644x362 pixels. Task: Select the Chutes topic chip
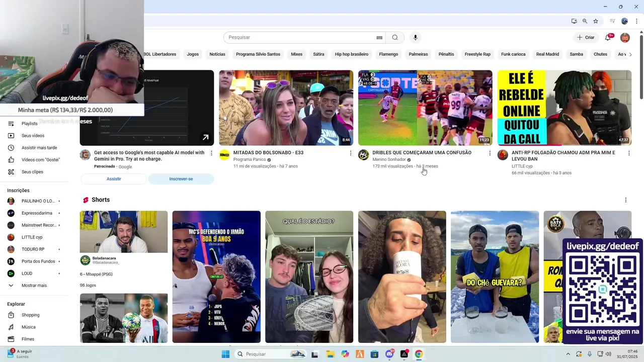[x=600, y=54]
